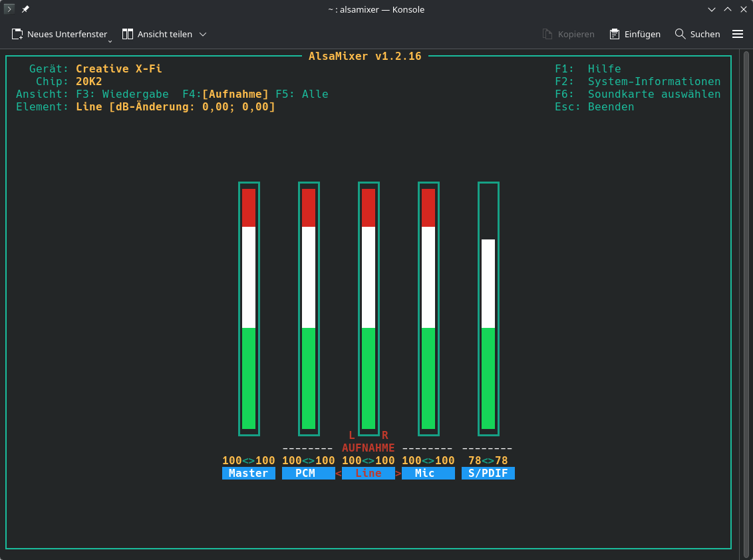753x560 pixels.
Task: Click the AlsaMixer v1.2.16 title
Action: 365,56
